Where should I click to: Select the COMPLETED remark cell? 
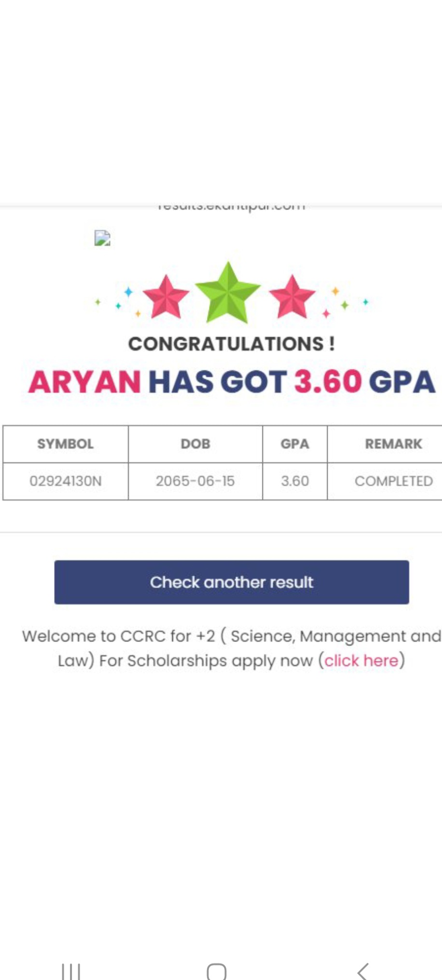click(x=393, y=481)
